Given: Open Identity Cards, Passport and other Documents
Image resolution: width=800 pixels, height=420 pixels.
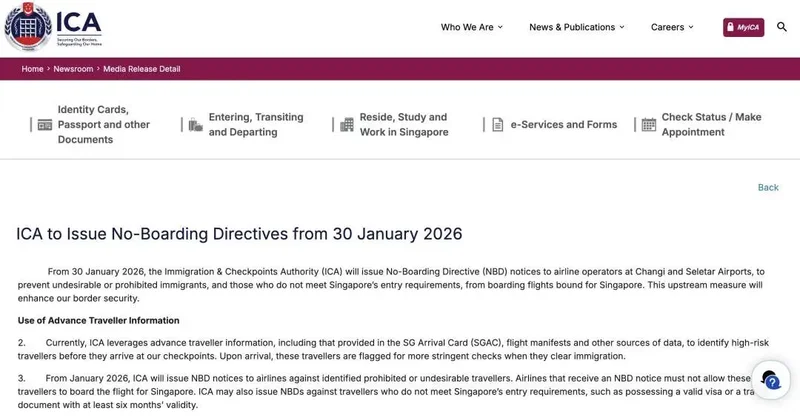Looking at the screenshot, I should coord(104,125).
